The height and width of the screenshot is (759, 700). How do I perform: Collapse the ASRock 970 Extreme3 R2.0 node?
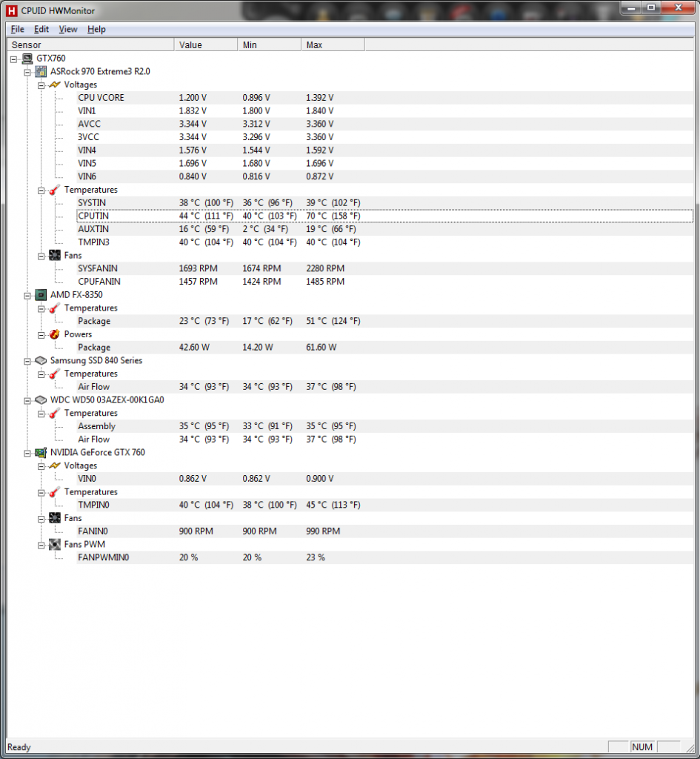click(x=27, y=72)
